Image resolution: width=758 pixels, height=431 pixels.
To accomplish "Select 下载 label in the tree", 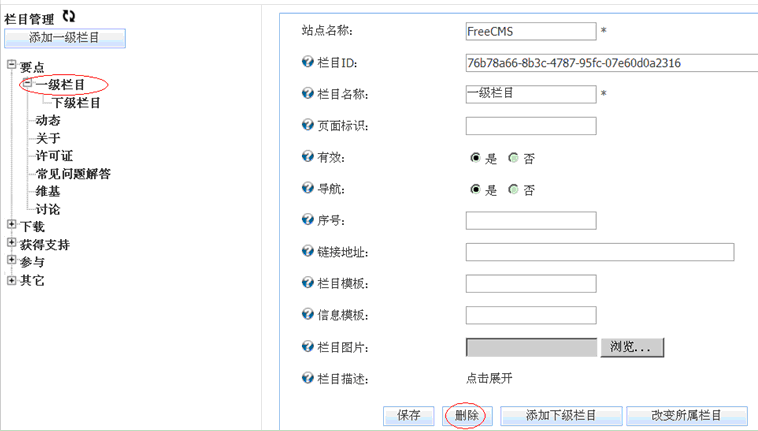I will (32, 227).
